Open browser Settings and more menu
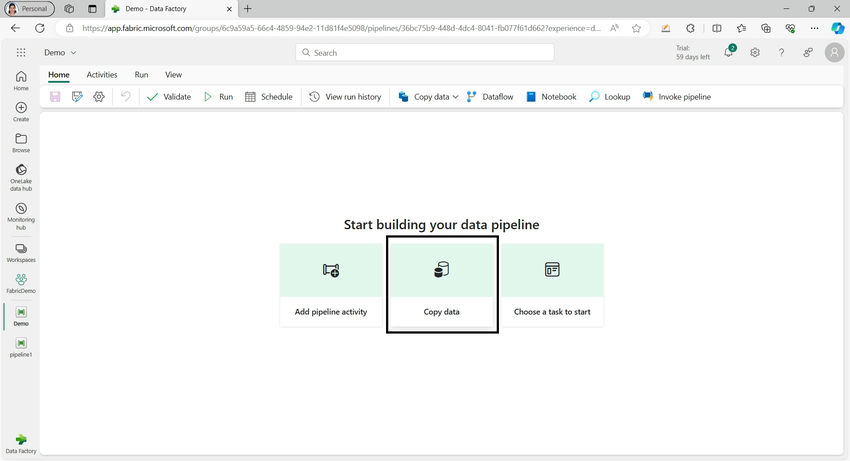 pyautogui.click(x=814, y=28)
